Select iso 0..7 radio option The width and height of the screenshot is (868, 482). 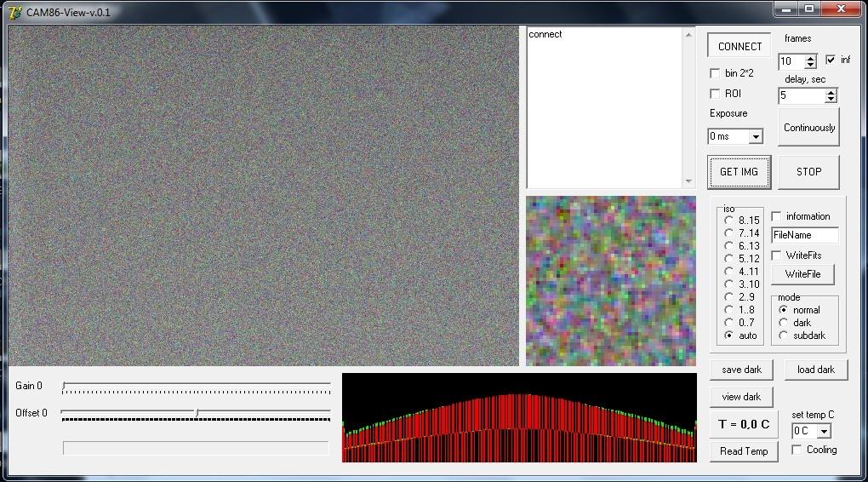(728, 322)
